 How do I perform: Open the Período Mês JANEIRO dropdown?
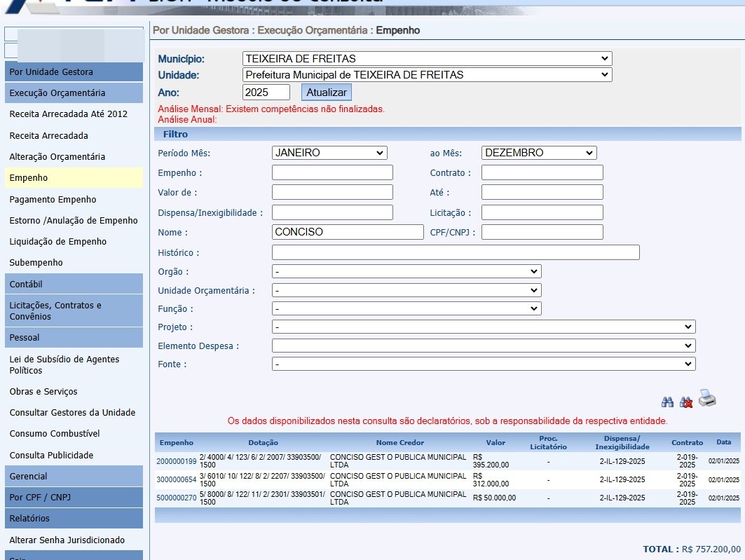click(329, 153)
